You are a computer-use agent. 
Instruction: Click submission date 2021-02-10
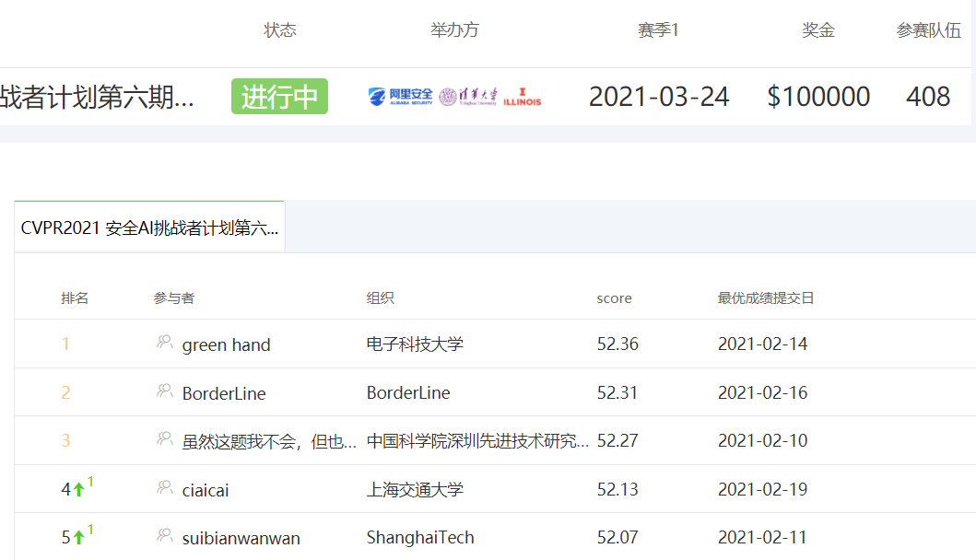762,440
